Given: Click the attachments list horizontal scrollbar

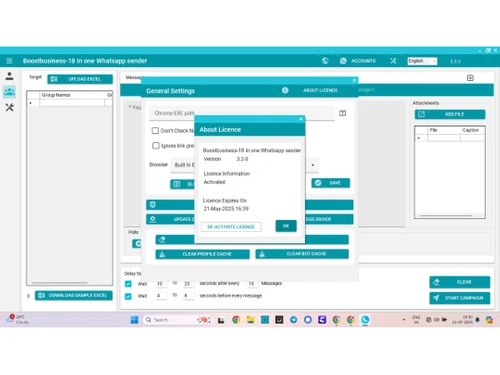Looking at the screenshot, I should (x=446, y=216).
